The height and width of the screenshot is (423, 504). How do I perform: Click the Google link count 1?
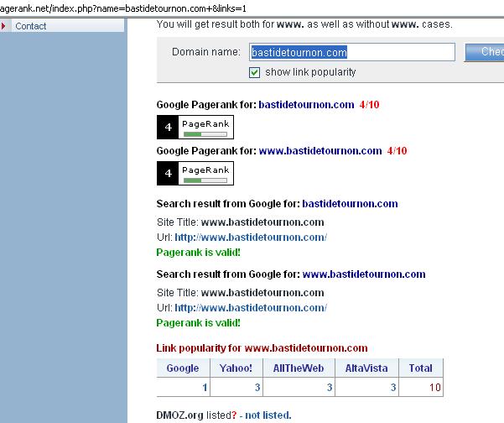[x=205, y=387]
